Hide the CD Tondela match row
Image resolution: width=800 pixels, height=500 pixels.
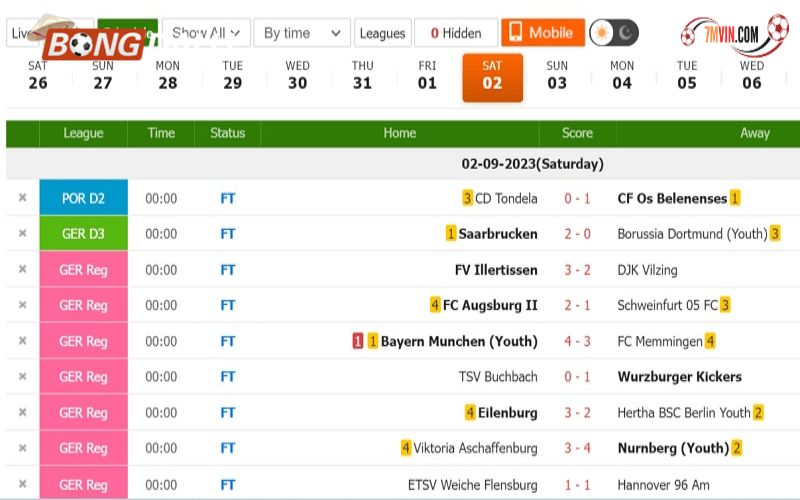(x=22, y=197)
